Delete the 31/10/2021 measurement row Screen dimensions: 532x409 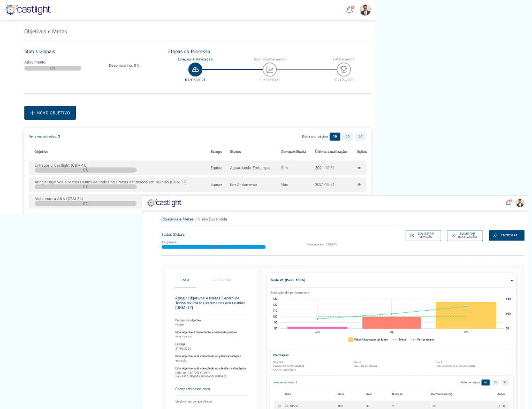point(504,406)
